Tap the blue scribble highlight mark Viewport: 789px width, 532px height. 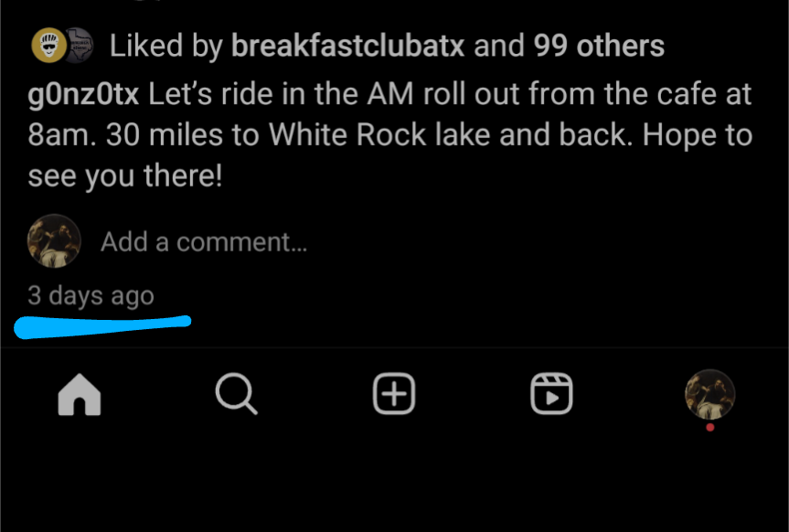coord(102,325)
